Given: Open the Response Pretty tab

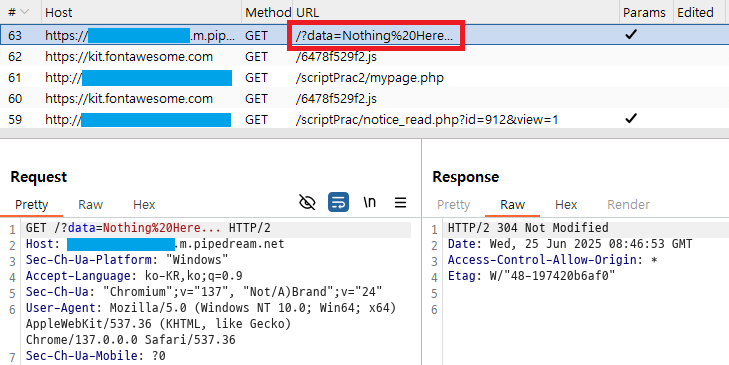Looking at the screenshot, I should 453,205.
